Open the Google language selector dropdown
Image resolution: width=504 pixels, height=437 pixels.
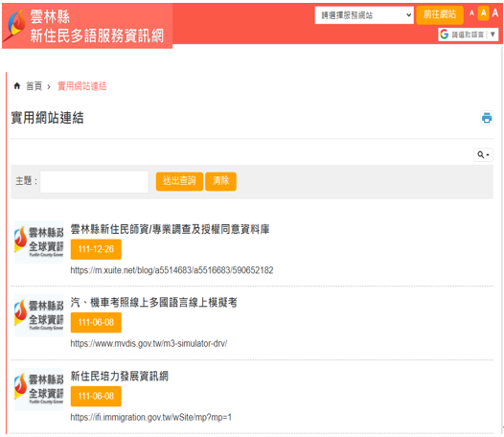(x=468, y=34)
